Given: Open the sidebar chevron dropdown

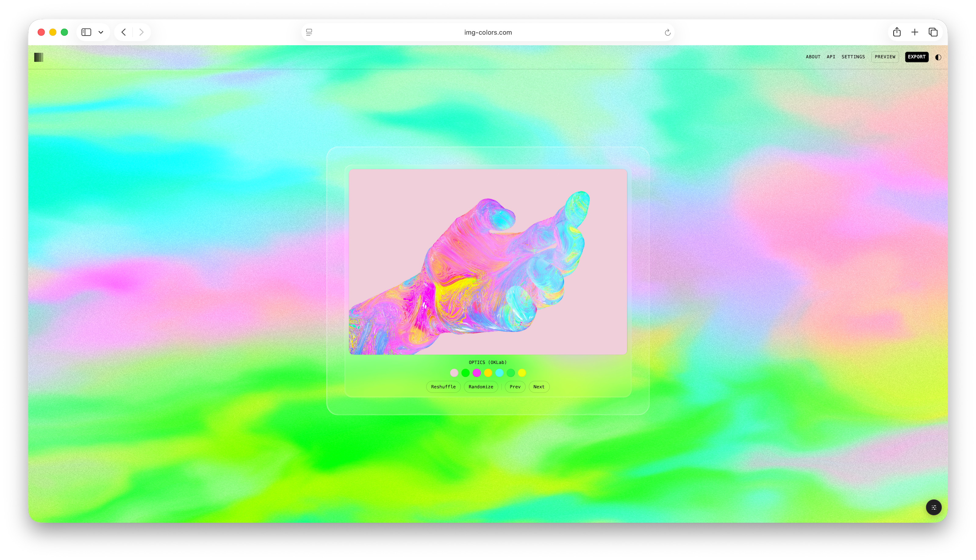Looking at the screenshot, I should [x=101, y=32].
